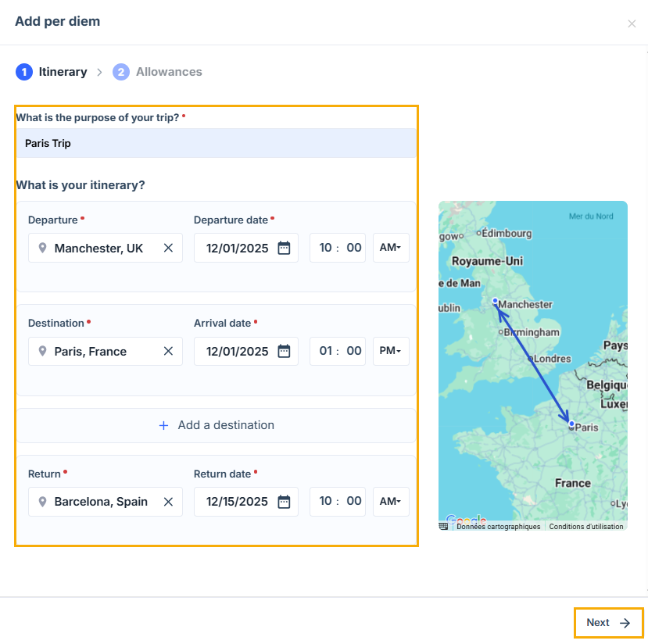The image size is (648, 644).
Task: Close the Add per diem dialog
Action: [632, 23]
